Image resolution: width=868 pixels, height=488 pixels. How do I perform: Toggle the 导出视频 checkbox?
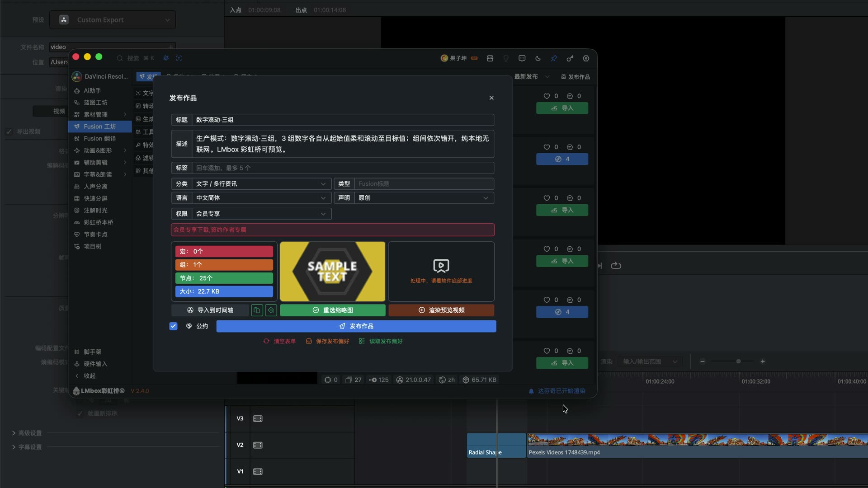tap(9, 131)
